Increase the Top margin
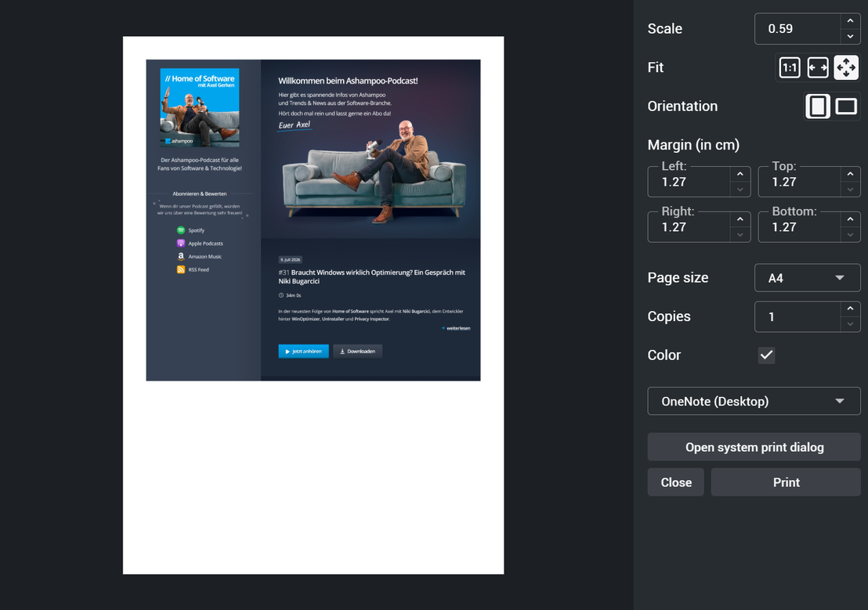This screenshot has width=868, height=610. click(850, 175)
